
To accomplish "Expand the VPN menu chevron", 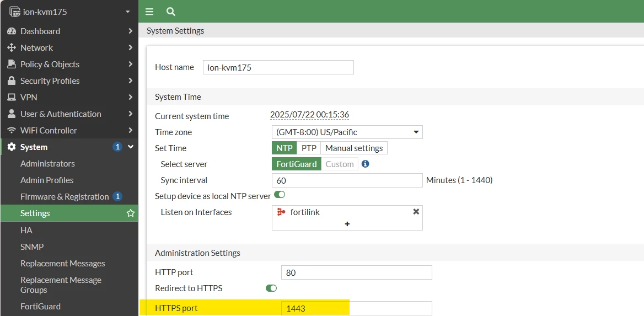I will click(131, 98).
